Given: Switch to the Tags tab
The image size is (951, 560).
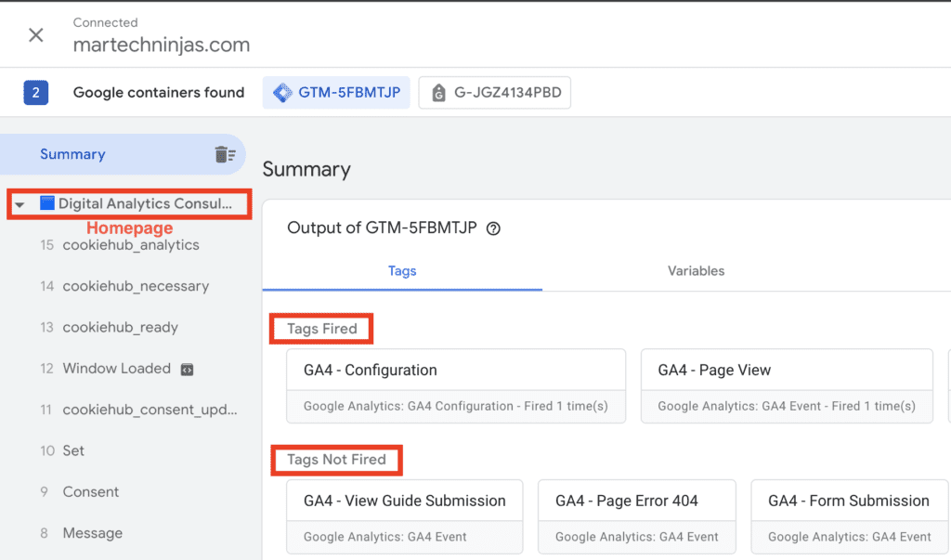Looking at the screenshot, I should [402, 271].
